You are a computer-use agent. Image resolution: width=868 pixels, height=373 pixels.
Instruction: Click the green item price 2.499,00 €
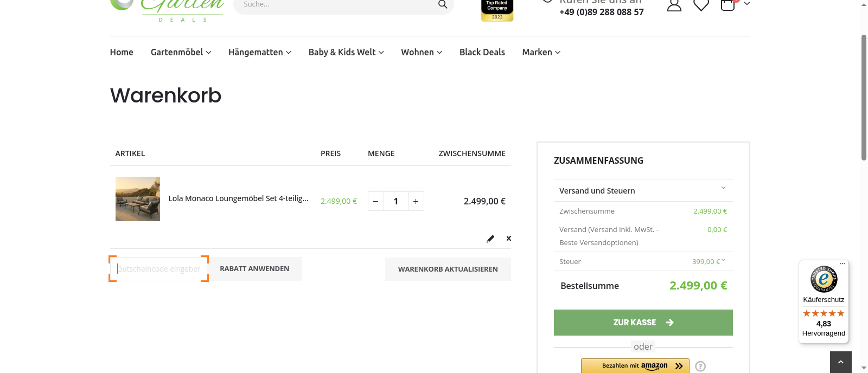coord(339,201)
